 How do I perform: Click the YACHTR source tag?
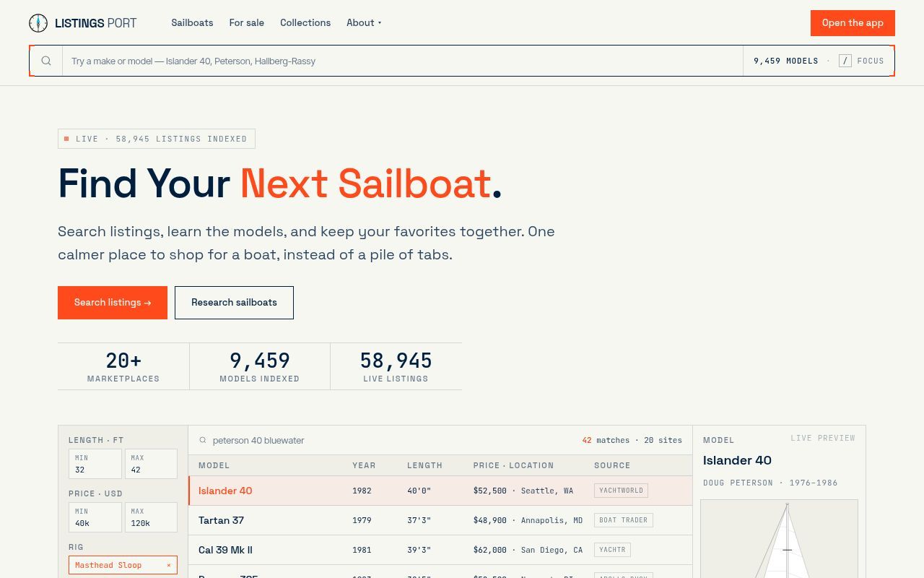[x=612, y=550]
